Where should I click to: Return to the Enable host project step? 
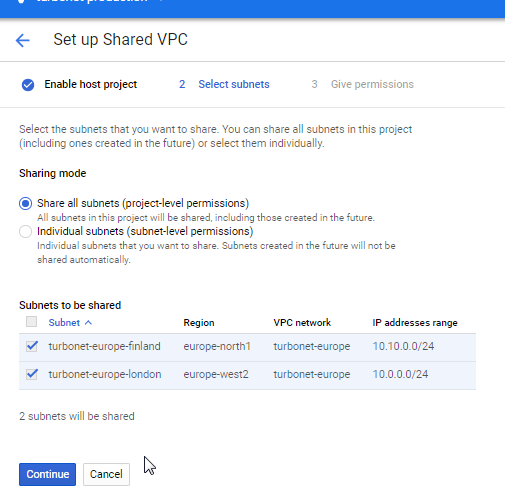click(x=91, y=84)
